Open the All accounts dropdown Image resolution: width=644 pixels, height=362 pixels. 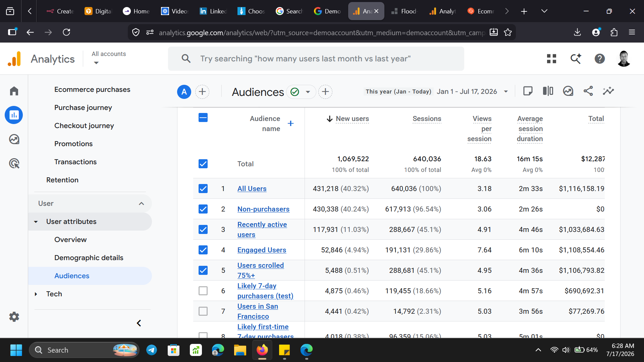pos(109,58)
